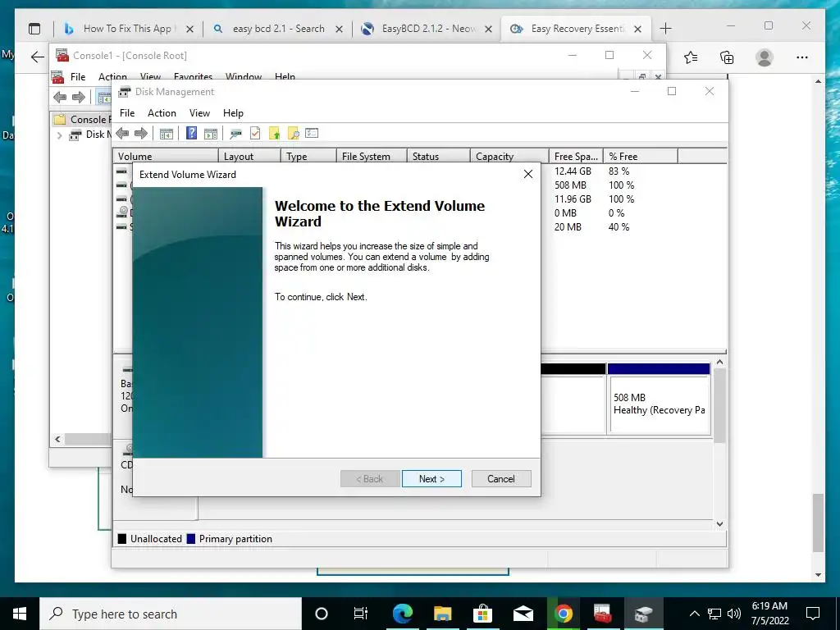Open Microsoft Edge from the taskbar
The width and height of the screenshot is (840, 630).
point(403,614)
